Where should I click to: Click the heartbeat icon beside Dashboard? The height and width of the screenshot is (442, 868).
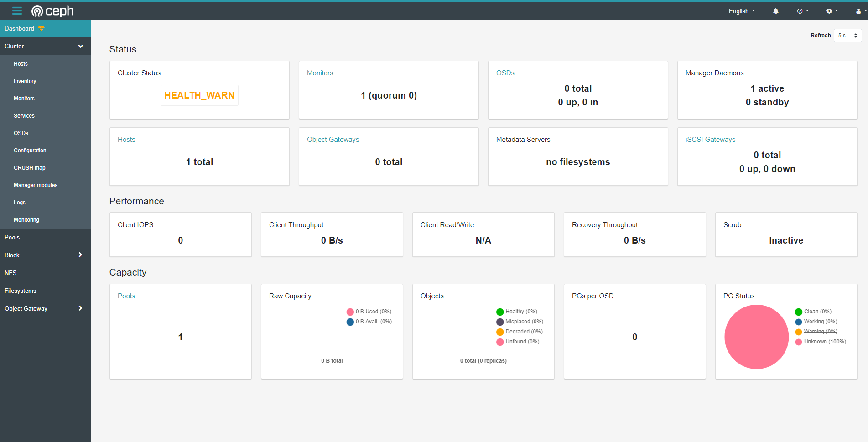pos(42,29)
